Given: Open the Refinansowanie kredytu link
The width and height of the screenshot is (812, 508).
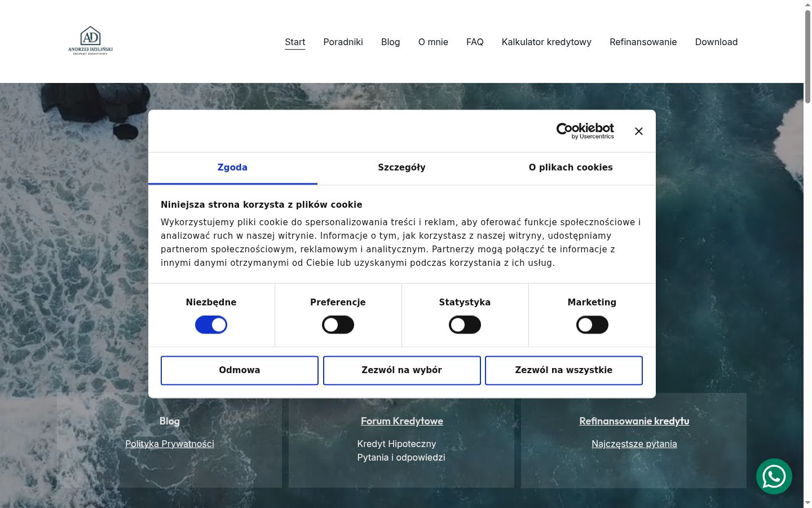Looking at the screenshot, I should pyautogui.click(x=634, y=421).
